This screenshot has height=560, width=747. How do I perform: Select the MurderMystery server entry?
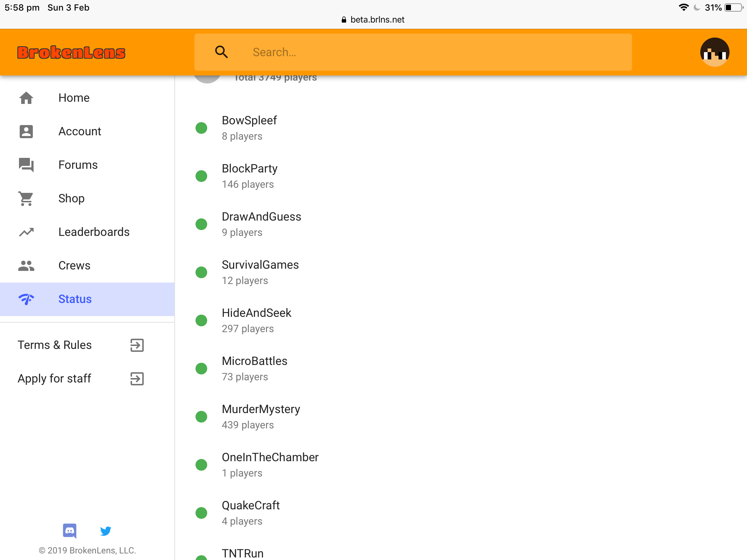pos(260,417)
